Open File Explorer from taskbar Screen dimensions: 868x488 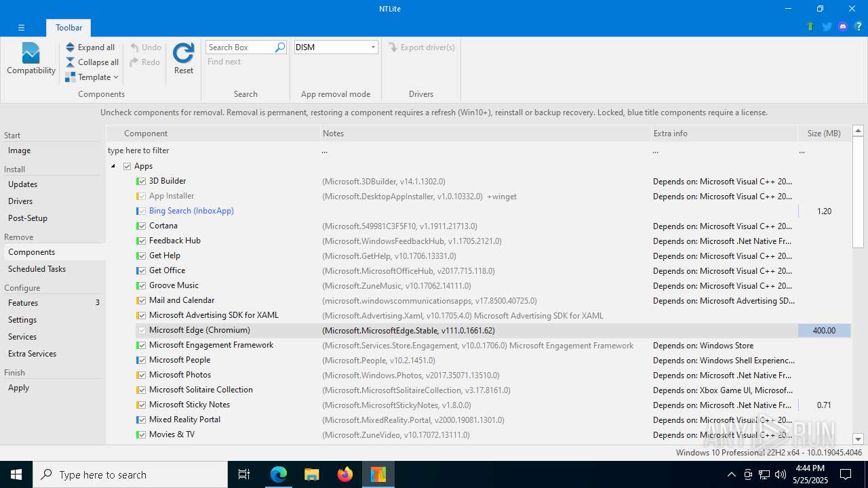[312, 474]
